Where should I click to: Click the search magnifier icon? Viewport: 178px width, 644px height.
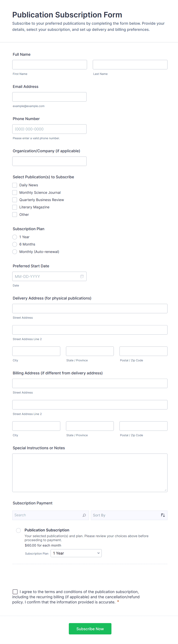pyautogui.click(x=84, y=515)
